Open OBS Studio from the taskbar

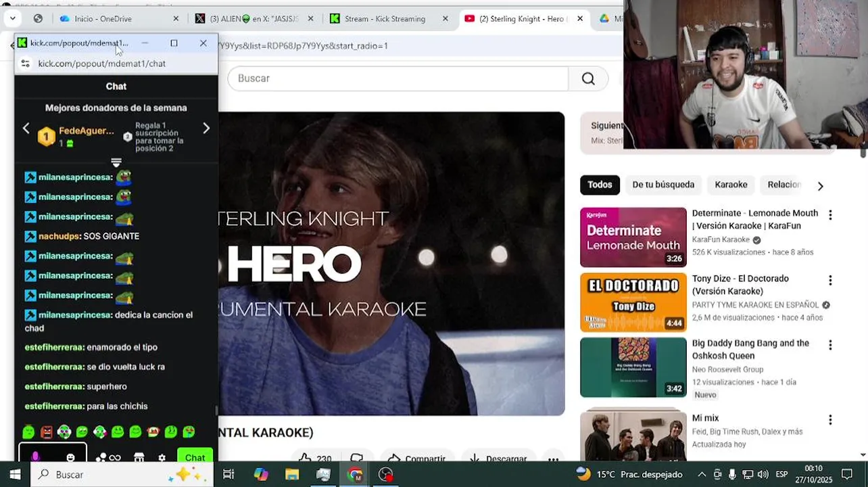coord(385,474)
